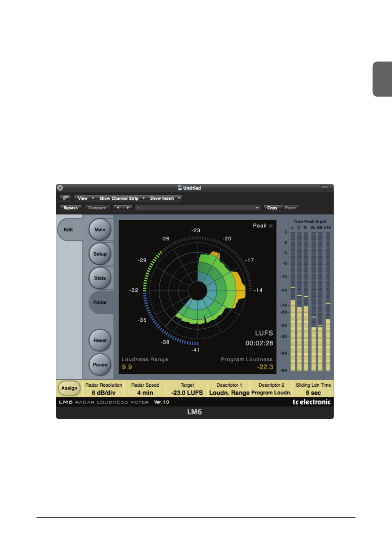Select Descriptor 1 Loudn. Range field
The width and height of the screenshot is (392, 549).
(x=229, y=389)
